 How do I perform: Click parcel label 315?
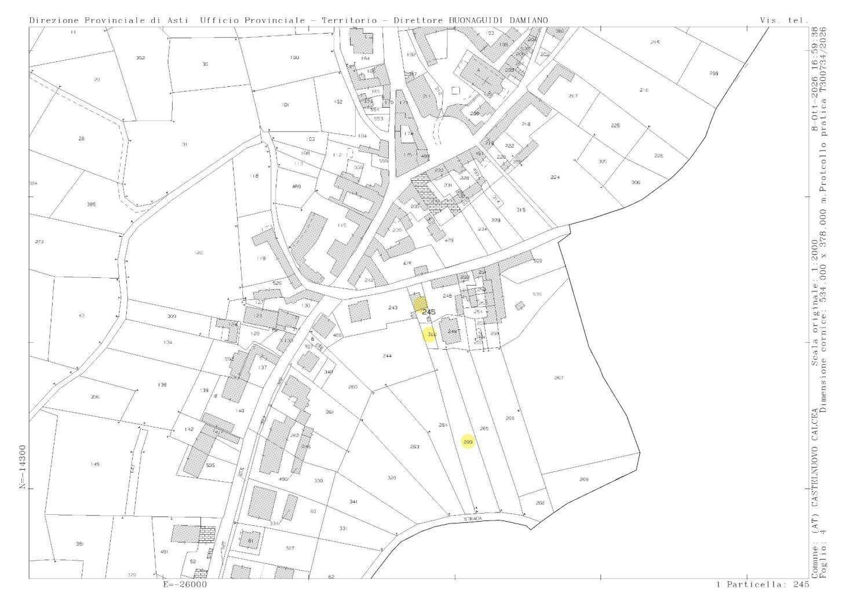click(x=520, y=210)
